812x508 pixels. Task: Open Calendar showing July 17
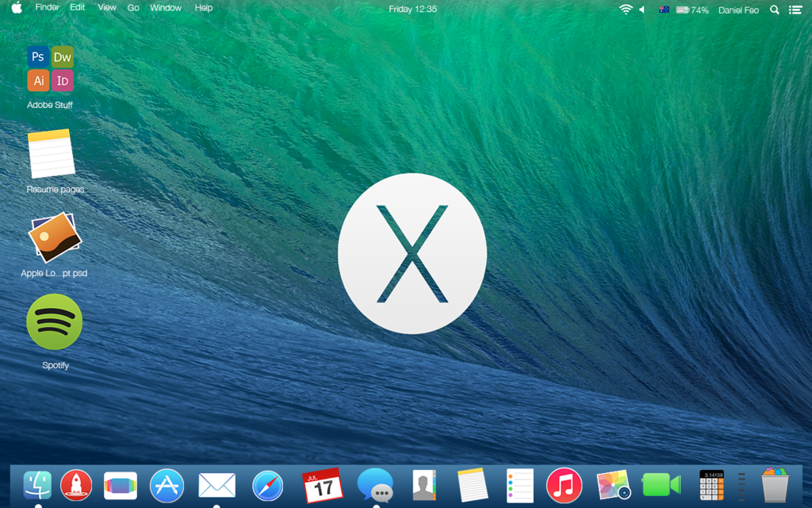click(322, 485)
